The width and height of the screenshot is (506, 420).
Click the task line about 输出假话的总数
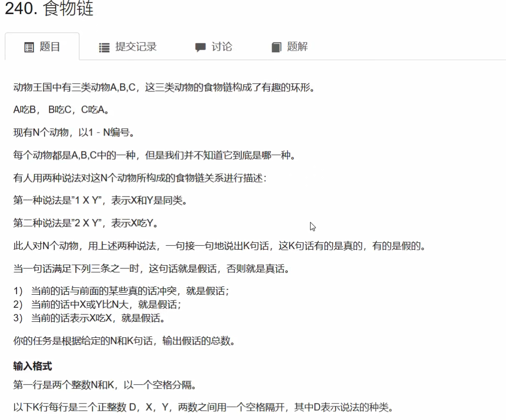(124, 341)
